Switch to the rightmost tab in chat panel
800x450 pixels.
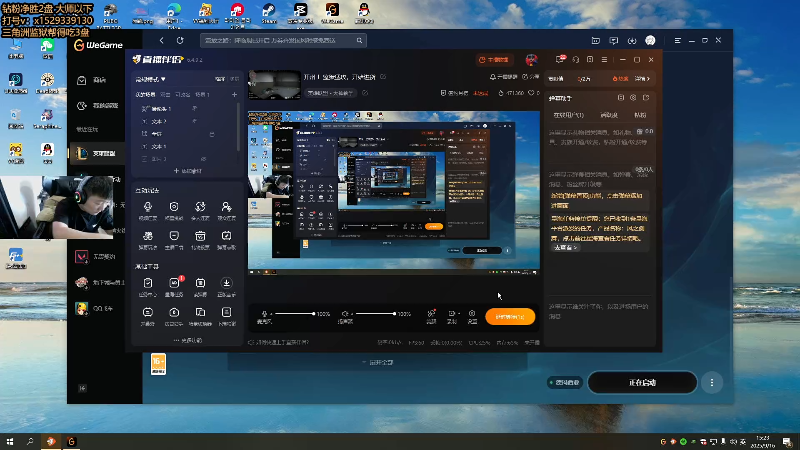(640, 115)
